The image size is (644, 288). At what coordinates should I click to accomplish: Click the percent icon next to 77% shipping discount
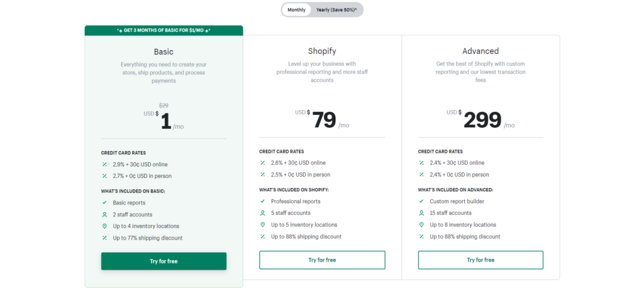[x=104, y=238]
